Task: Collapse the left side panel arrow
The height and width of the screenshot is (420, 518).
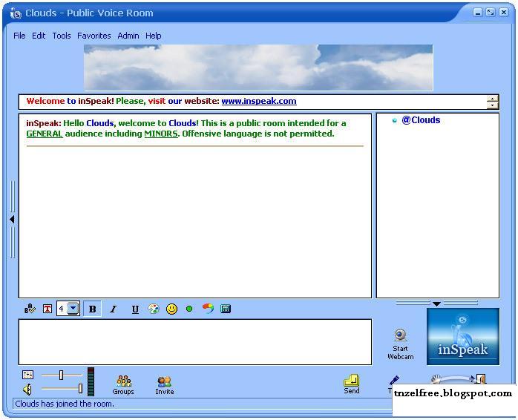Action: pyautogui.click(x=12, y=219)
